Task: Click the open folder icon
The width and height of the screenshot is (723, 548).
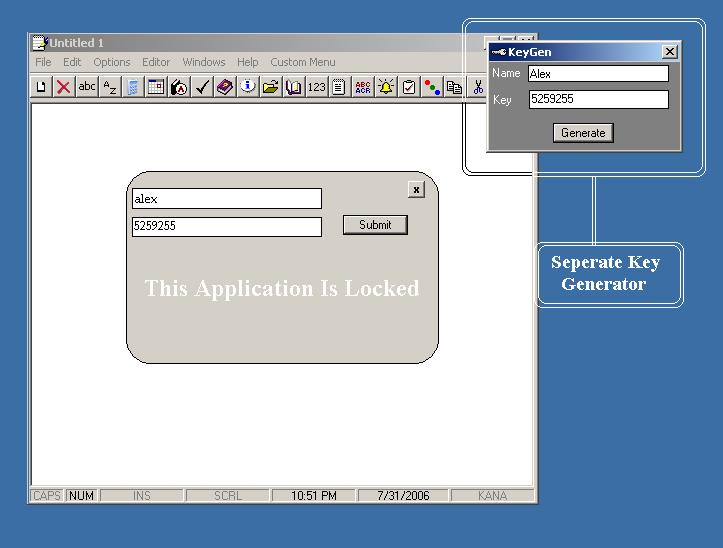Action: tap(270, 88)
